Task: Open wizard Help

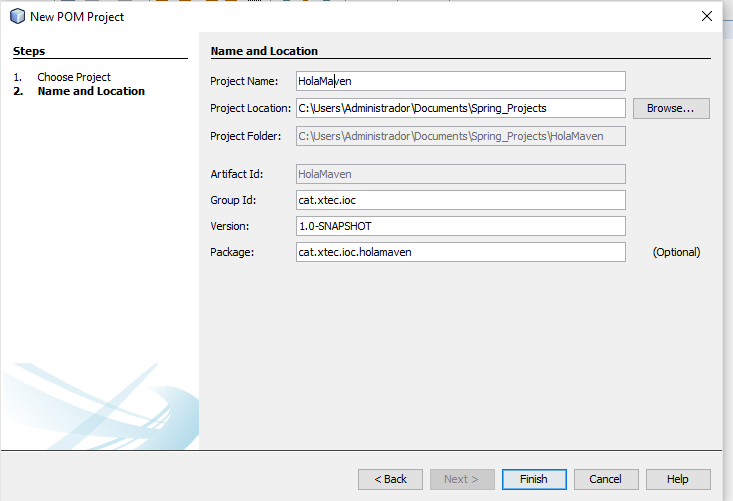Action: click(x=678, y=479)
